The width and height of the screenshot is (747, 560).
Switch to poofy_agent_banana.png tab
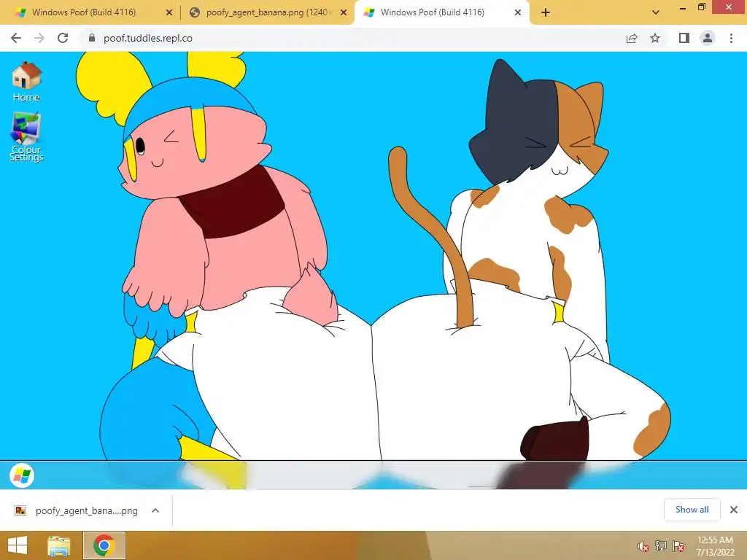pyautogui.click(x=267, y=13)
